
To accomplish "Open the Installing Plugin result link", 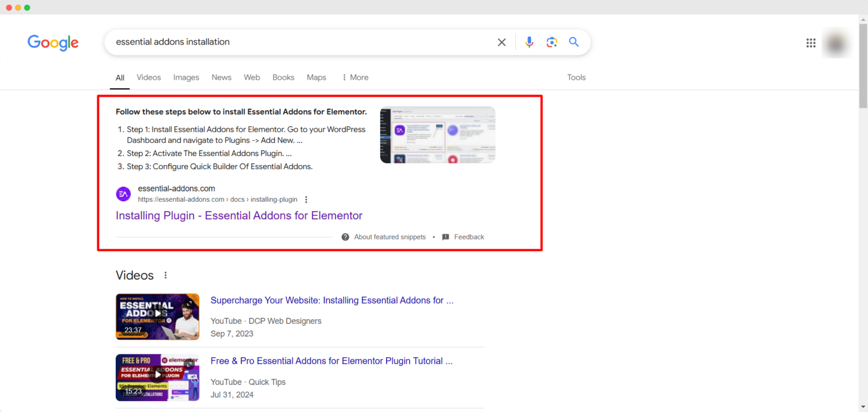I will (238, 215).
